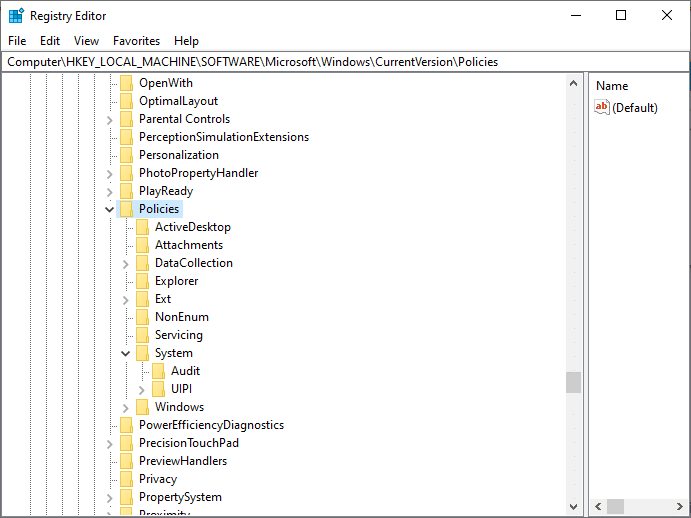Expand the UIPI key

[x=141, y=390]
